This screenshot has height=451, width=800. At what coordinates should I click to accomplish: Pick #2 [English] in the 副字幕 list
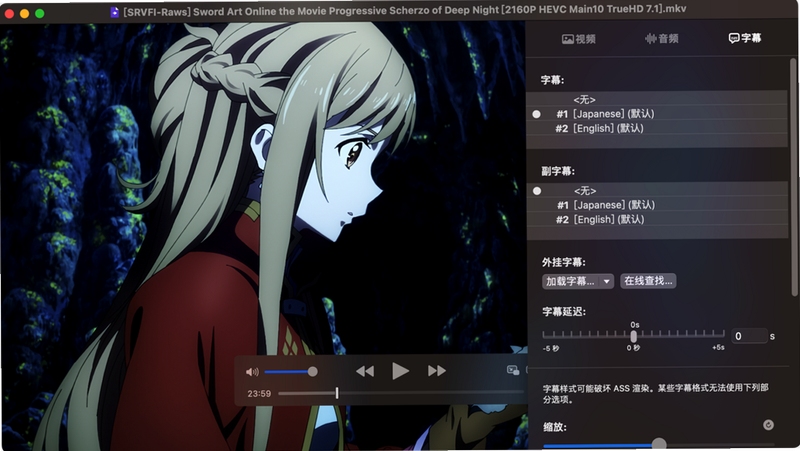point(657,219)
